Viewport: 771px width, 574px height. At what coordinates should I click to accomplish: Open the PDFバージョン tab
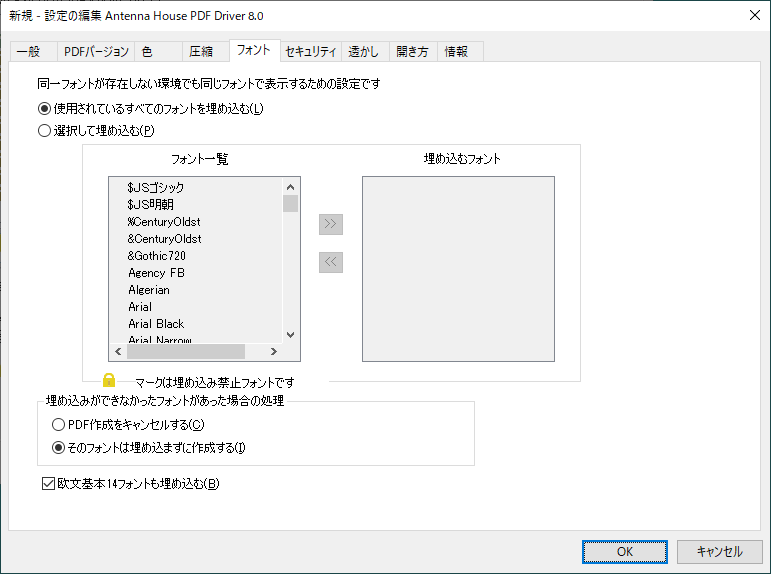click(96, 52)
